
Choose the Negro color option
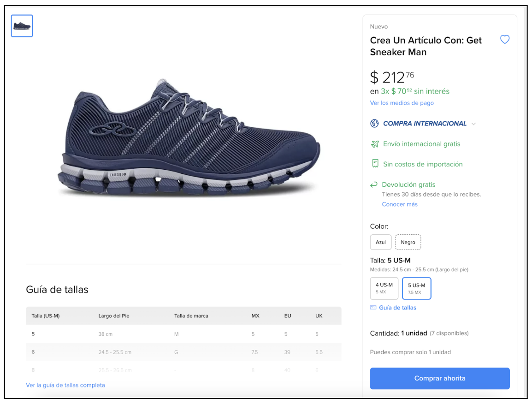point(408,243)
